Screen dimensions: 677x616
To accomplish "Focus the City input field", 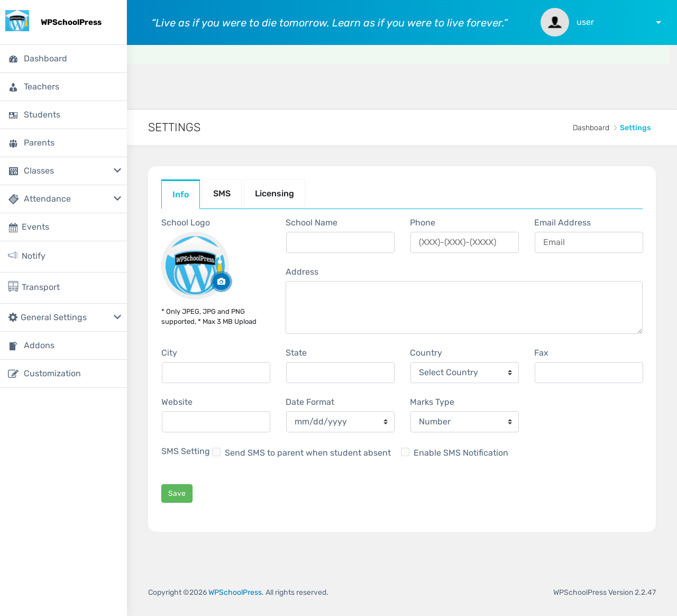I will (x=216, y=373).
